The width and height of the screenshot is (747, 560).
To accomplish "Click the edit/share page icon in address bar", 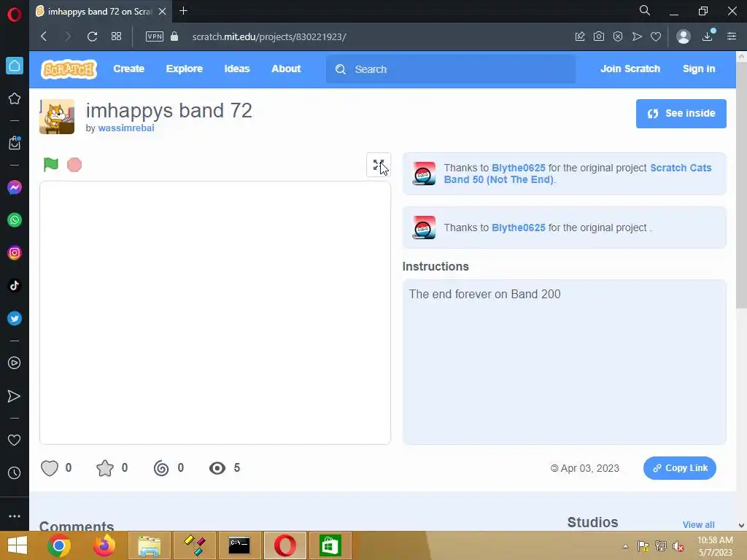I will pos(580,36).
